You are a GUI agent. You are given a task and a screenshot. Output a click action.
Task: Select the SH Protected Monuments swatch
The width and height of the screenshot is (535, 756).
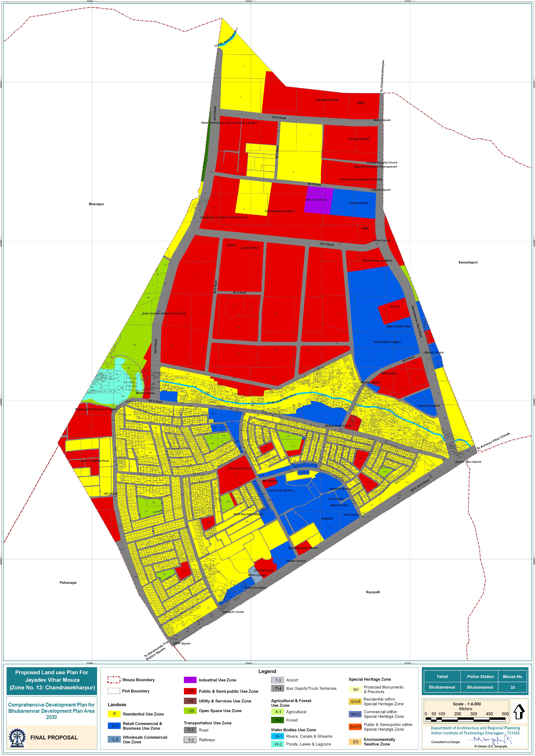pos(355,690)
